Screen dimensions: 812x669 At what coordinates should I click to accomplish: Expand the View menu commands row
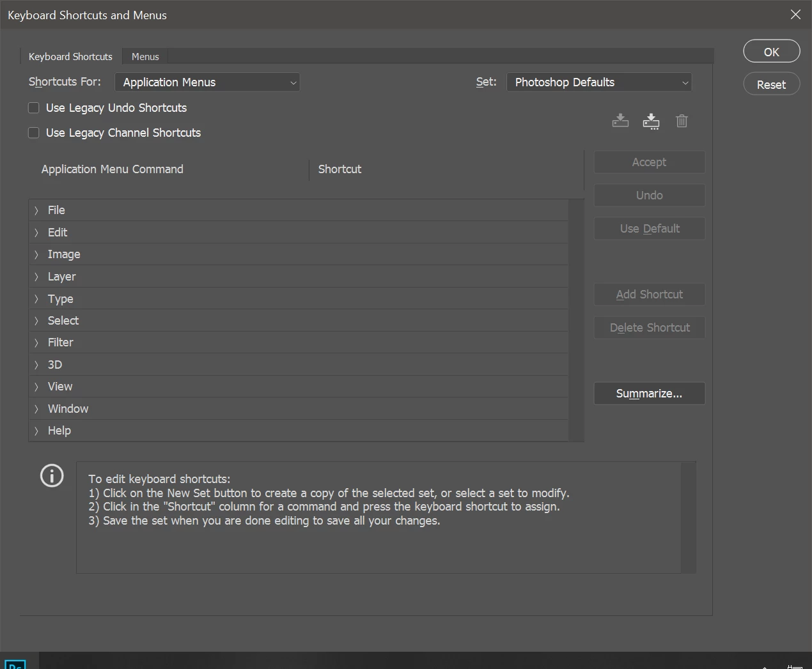[298, 387]
